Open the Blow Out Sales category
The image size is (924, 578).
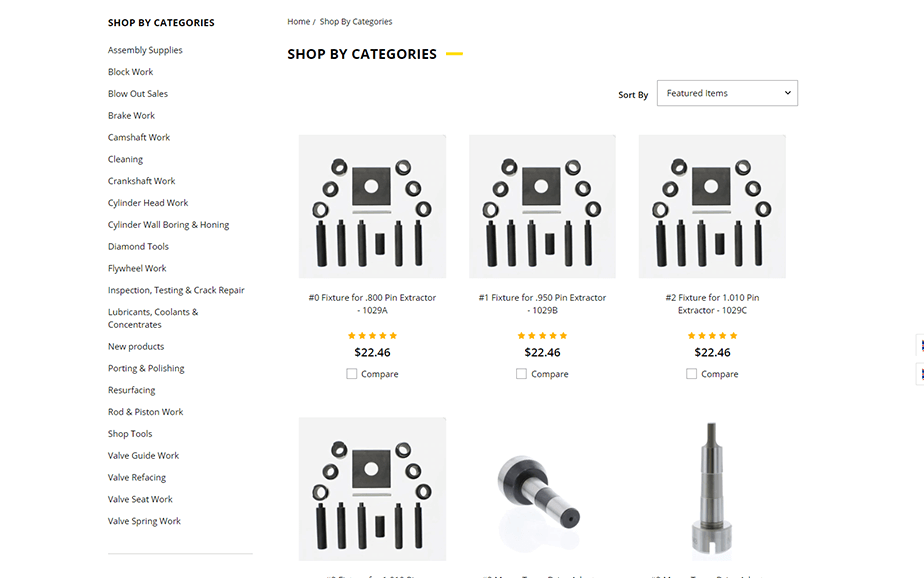coord(138,94)
